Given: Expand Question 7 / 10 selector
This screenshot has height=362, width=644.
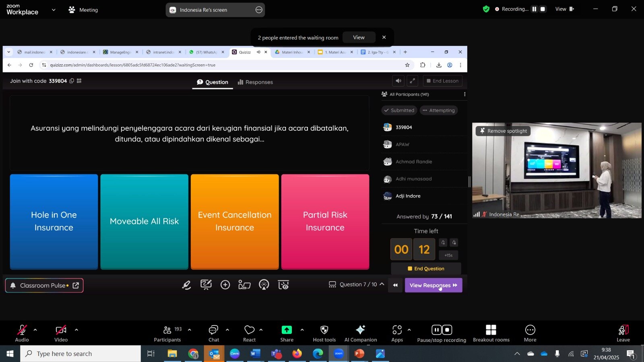Looking at the screenshot, I should pyautogui.click(x=357, y=284).
